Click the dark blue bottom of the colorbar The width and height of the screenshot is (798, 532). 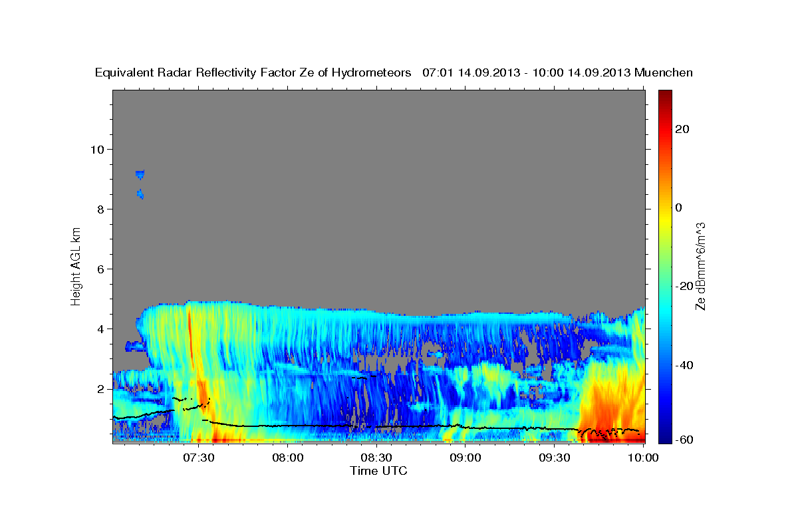665,436
